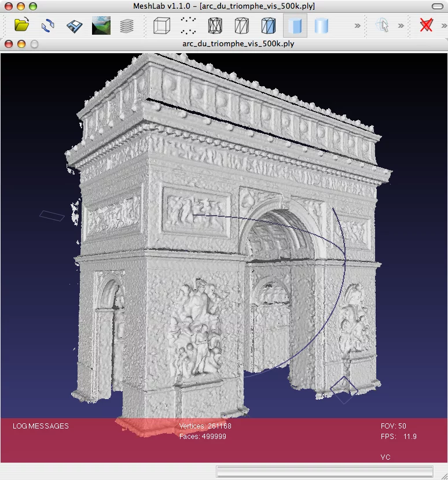Select Wireframe render mode
Screen dimensions: 448x480
point(215,25)
